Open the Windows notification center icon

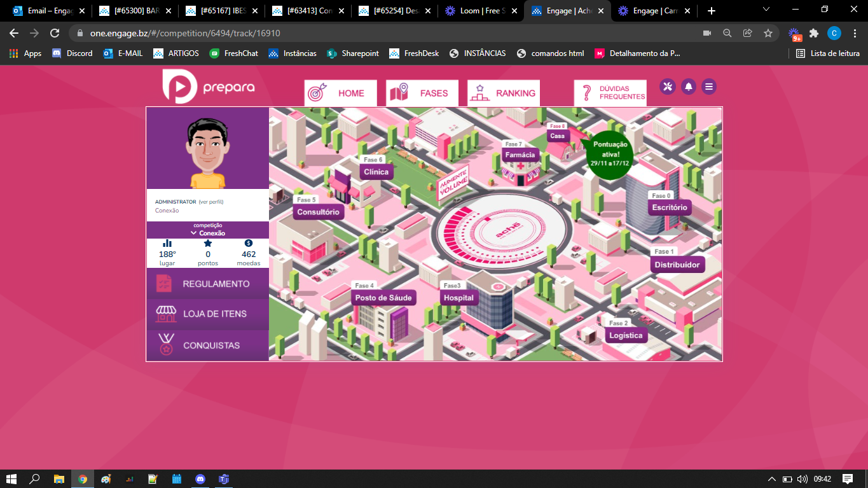point(848,478)
